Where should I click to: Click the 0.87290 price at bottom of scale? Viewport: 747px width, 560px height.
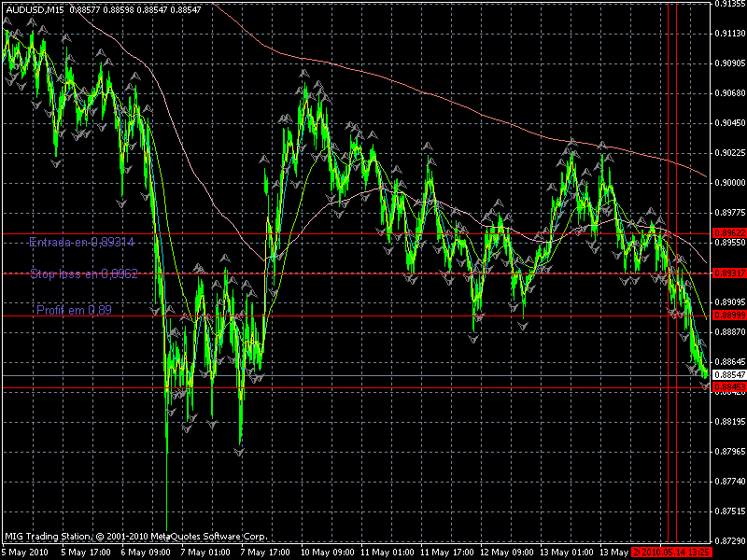728,541
